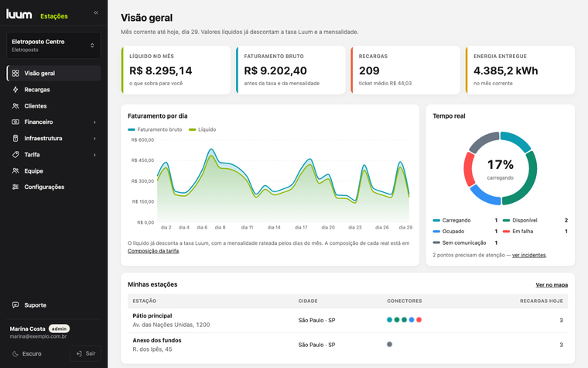Click marina@exemplo.com.br email text
Screen dimensions: 588x368
[38, 336]
